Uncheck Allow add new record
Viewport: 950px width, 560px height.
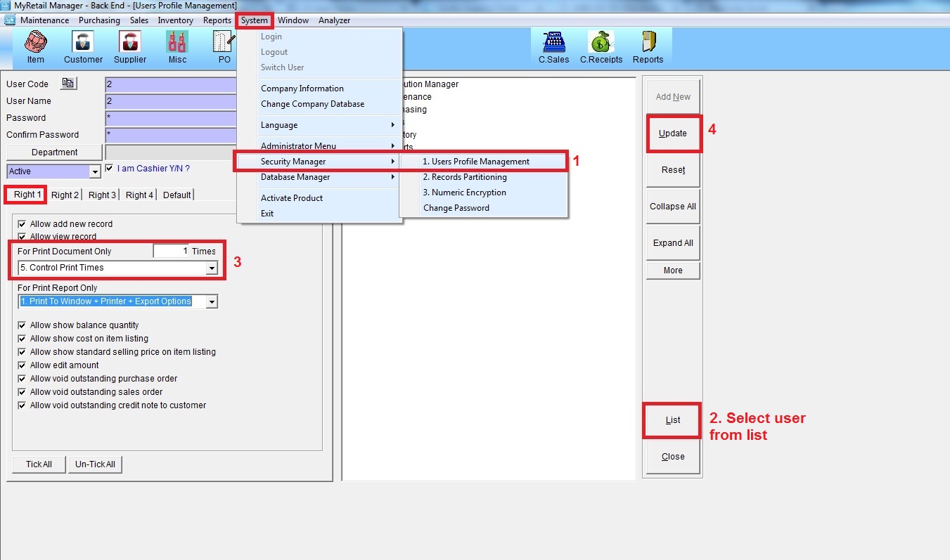tap(23, 224)
